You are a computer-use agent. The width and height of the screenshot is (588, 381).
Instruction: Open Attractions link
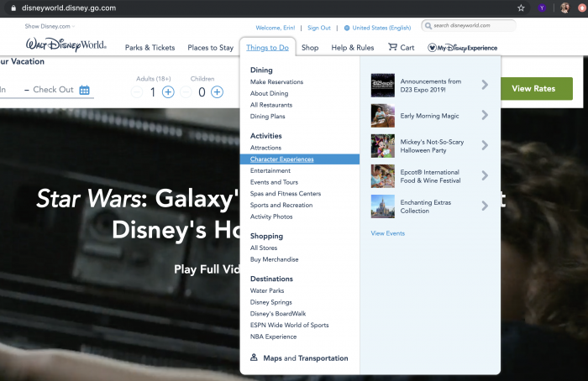click(266, 148)
